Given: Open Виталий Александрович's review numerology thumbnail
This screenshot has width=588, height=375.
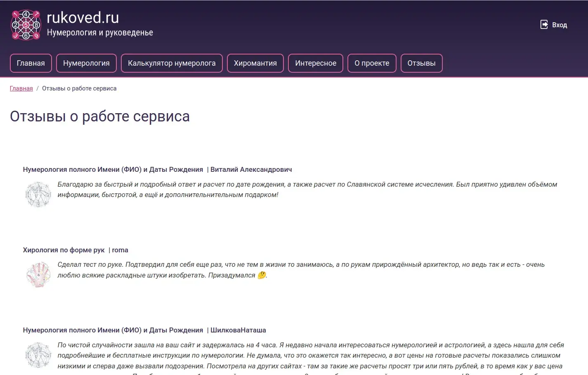Looking at the screenshot, I should pos(38,194).
